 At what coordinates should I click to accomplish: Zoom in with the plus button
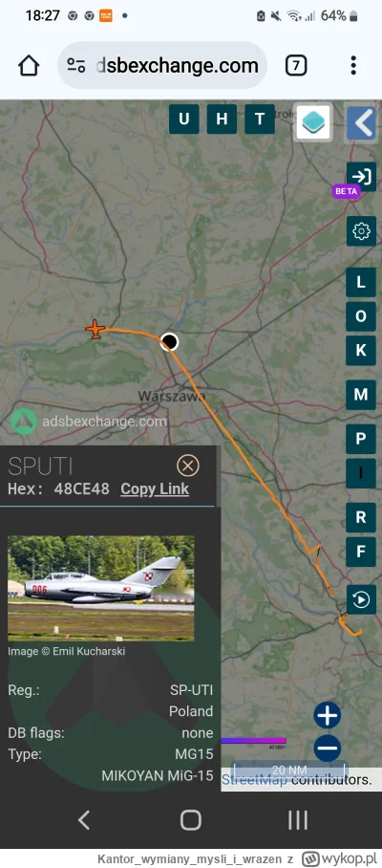[x=328, y=716]
